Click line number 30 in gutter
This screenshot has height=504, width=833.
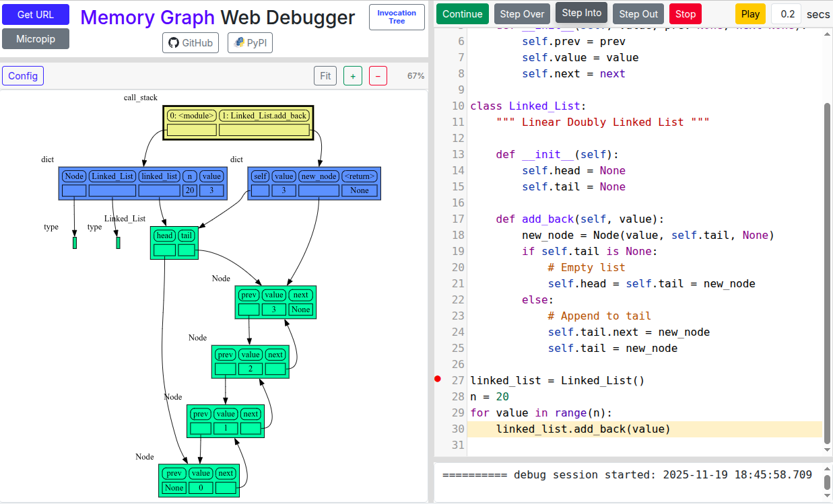pos(458,429)
